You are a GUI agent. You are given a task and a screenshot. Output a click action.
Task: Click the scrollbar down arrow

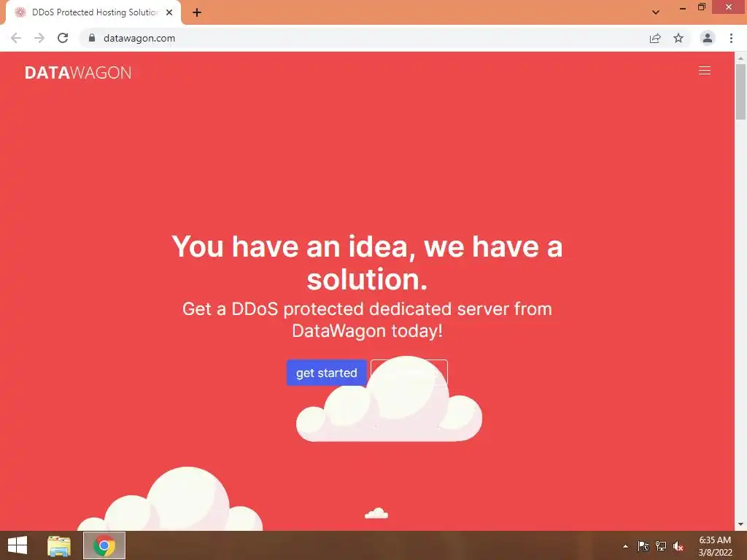[x=740, y=525]
